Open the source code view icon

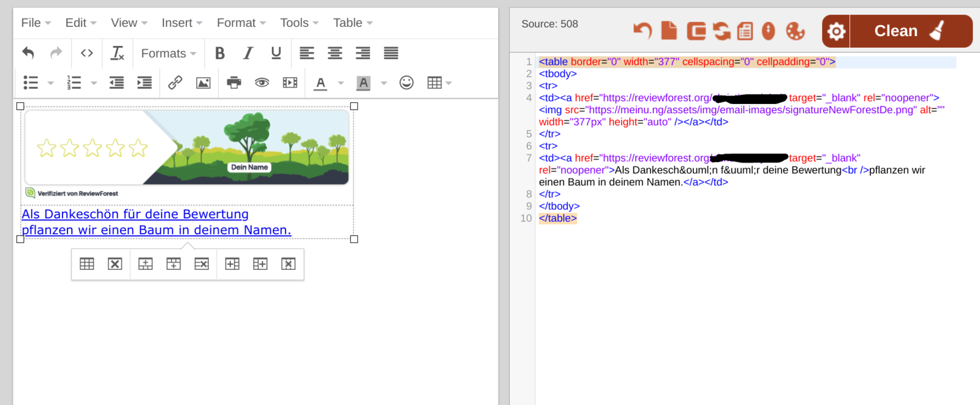tap(87, 53)
